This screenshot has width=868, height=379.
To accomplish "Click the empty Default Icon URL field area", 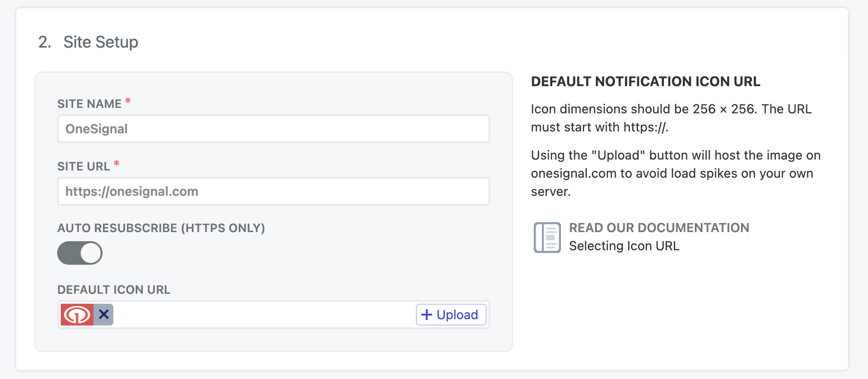I will [264, 315].
